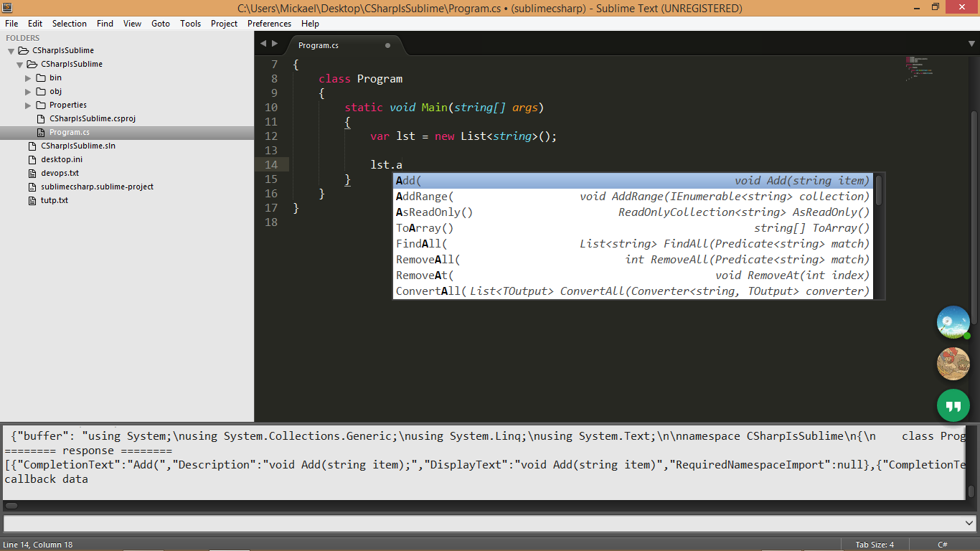Screen dimensions: 980x551
Task: Click the brown cartoon avatar chat head
Action: coord(953,364)
